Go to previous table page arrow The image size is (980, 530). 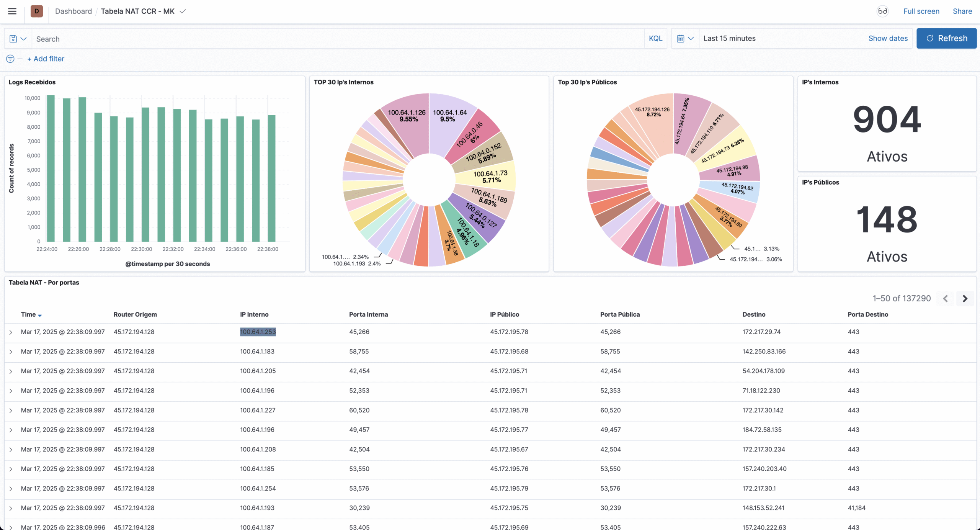pyautogui.click(x=946, y=298)
